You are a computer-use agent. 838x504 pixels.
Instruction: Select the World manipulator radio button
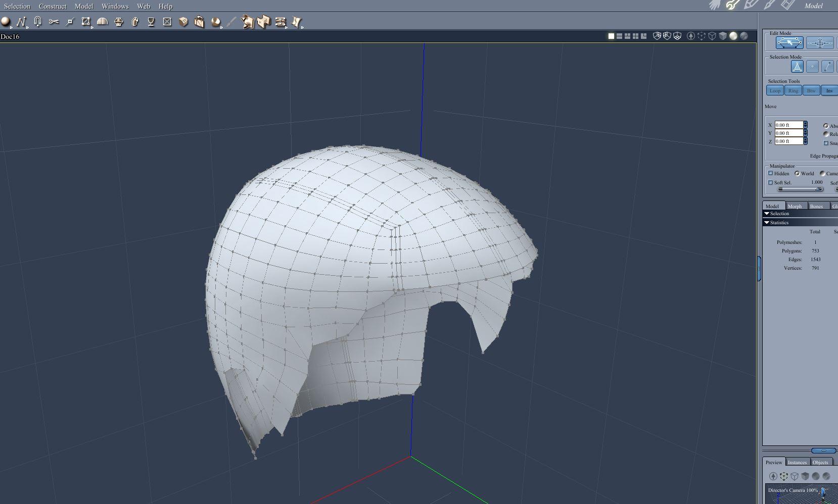coord(797,173)
